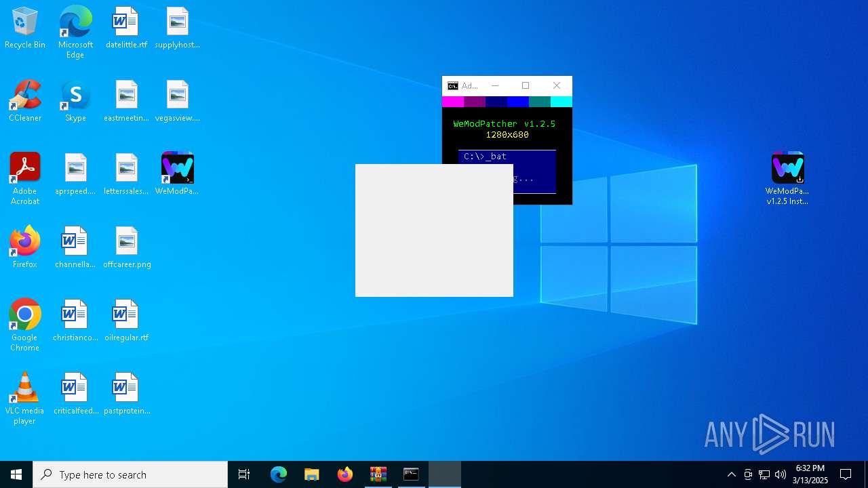Open WinRAR from the taskbar

(378, 474)
